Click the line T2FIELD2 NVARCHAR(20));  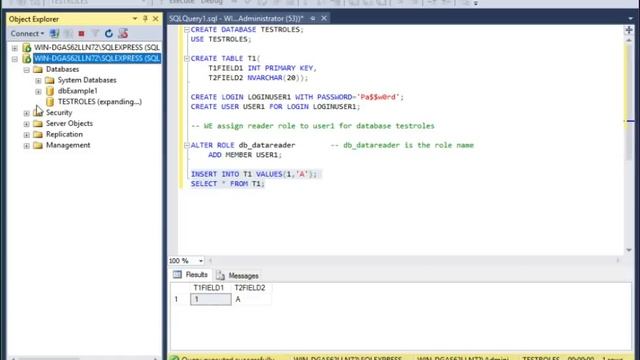pos(258,78)
